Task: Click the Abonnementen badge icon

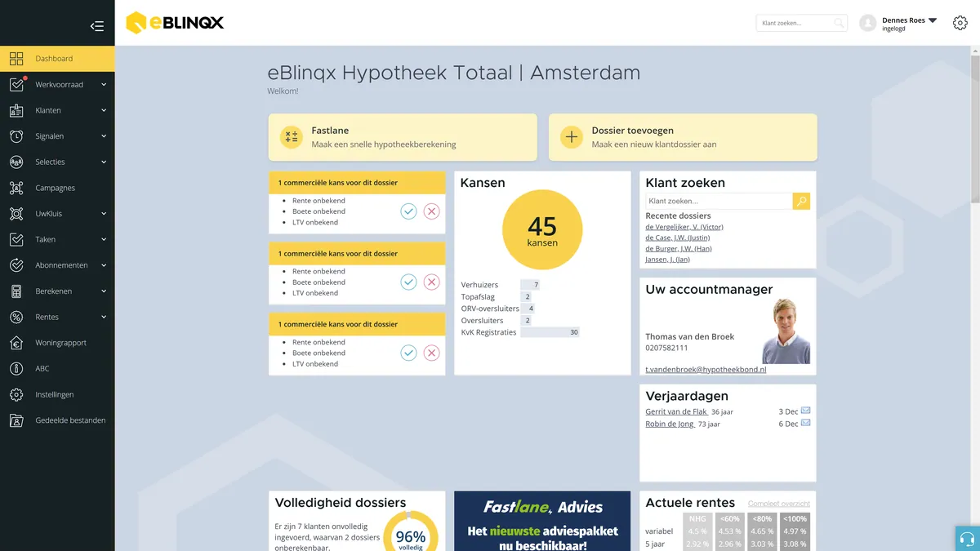Action: 16,265
